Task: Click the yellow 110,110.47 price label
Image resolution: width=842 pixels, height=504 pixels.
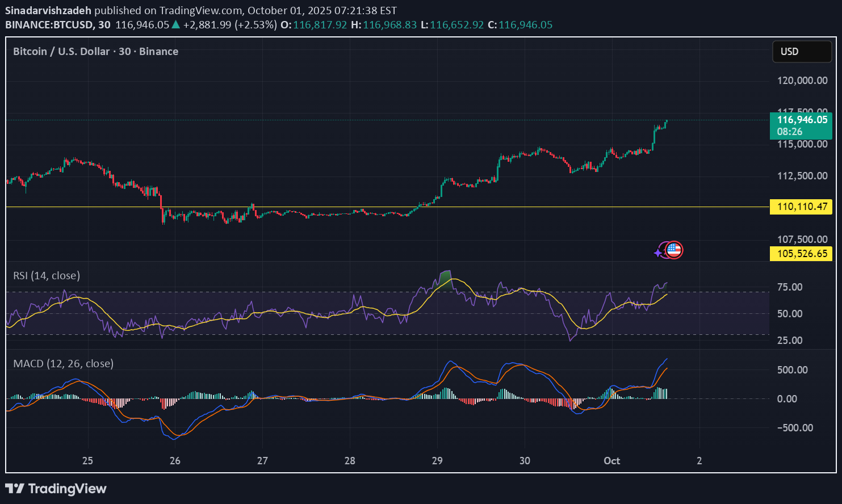Action: point(801,207)
